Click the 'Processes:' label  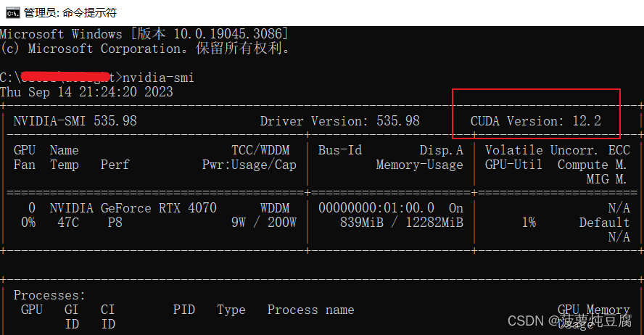click(49, 295)
